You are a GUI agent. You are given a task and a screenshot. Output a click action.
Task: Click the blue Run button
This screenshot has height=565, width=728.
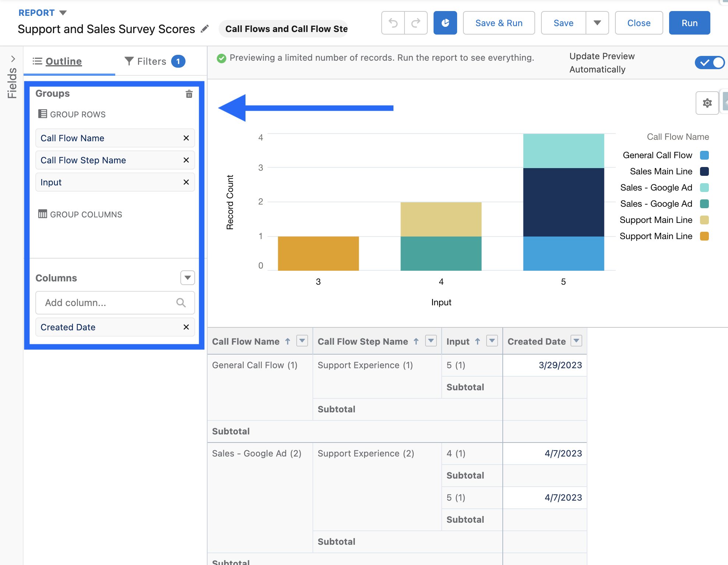point(689,23)
